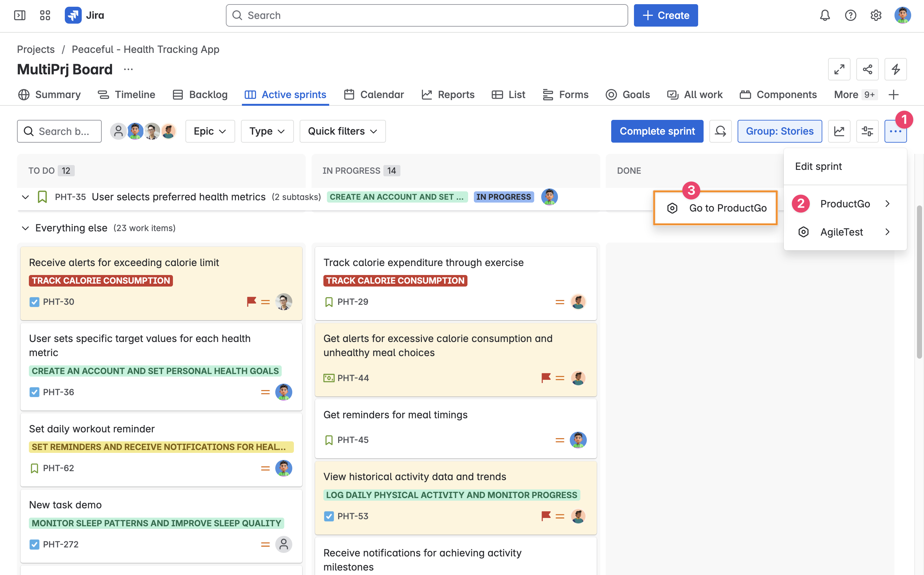Screen dimensions: 924x575
Task: Click the sprint retrospective loop icon
Action: tap(720, 131)
